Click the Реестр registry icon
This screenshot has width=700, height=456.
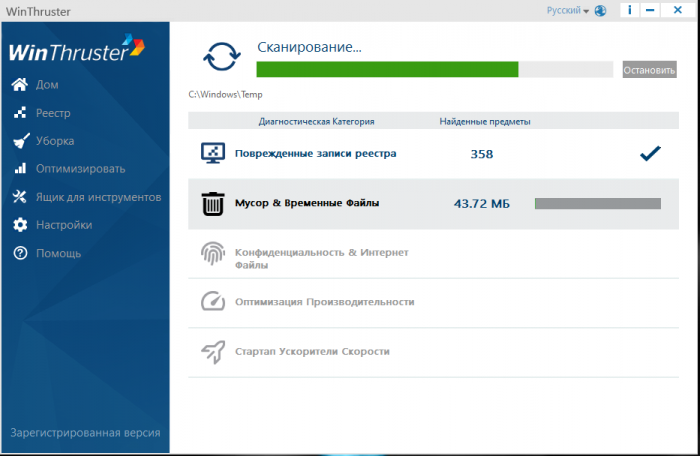click(19, 113)
